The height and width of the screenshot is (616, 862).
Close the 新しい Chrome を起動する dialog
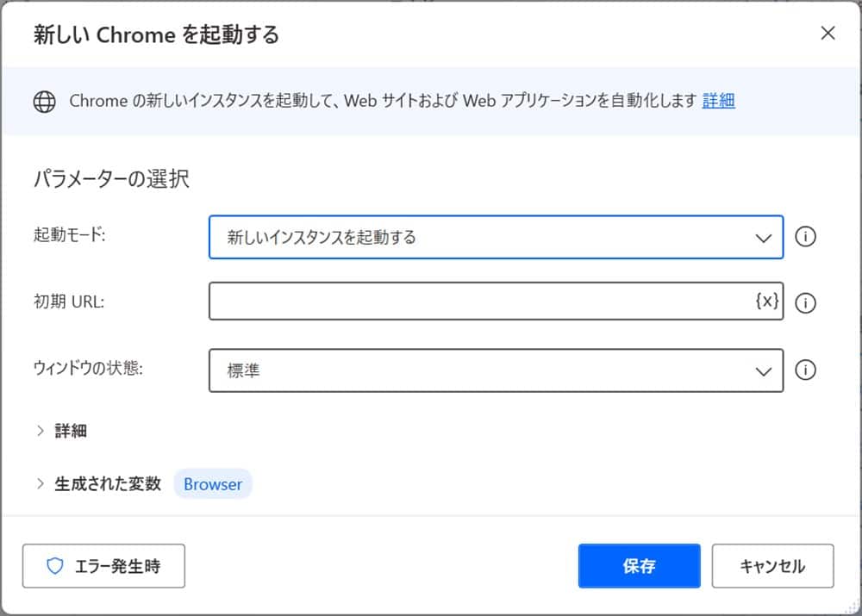click(x=828, y=34)
